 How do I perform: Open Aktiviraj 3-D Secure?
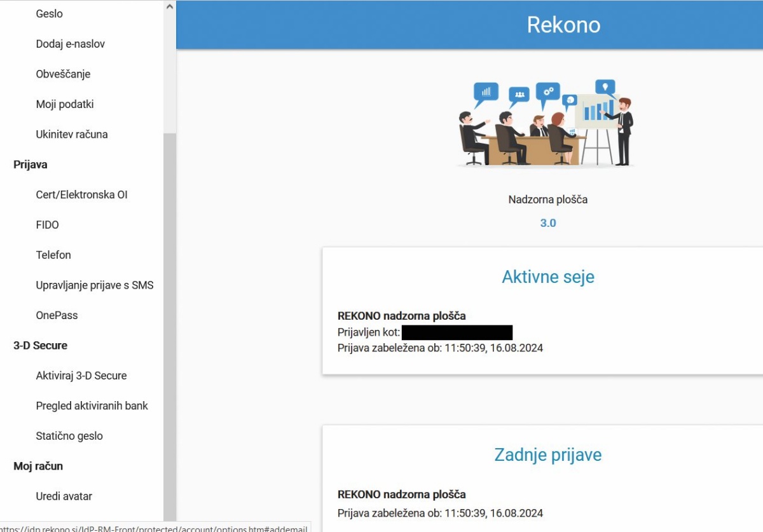[x=81, y=376]
